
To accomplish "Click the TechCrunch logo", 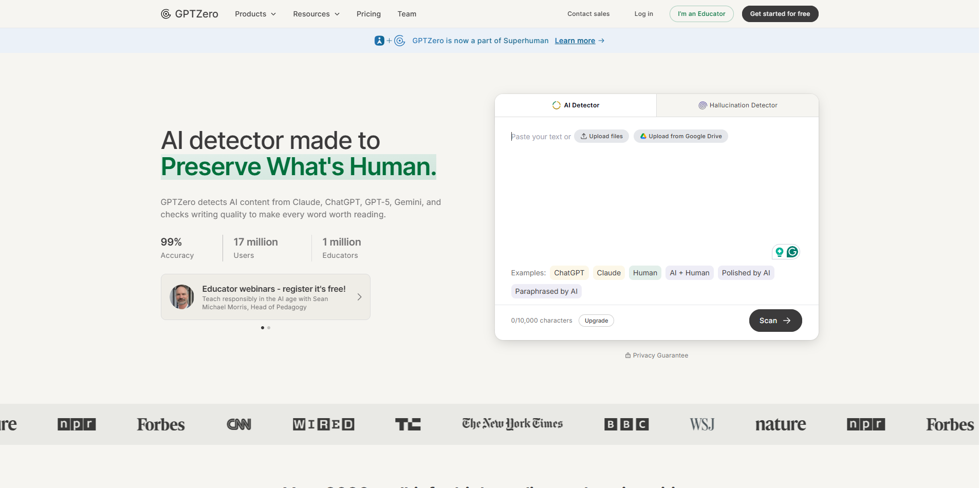I will [x=408, y=424].
